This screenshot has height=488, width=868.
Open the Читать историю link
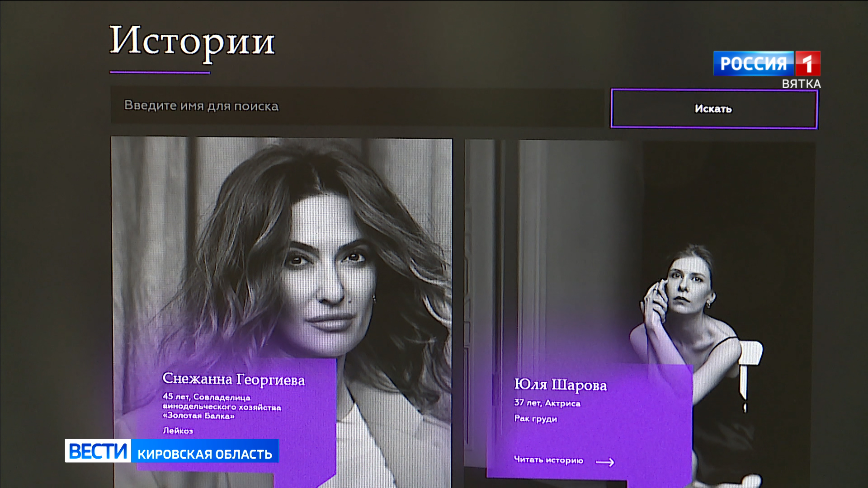pos(548,460)
